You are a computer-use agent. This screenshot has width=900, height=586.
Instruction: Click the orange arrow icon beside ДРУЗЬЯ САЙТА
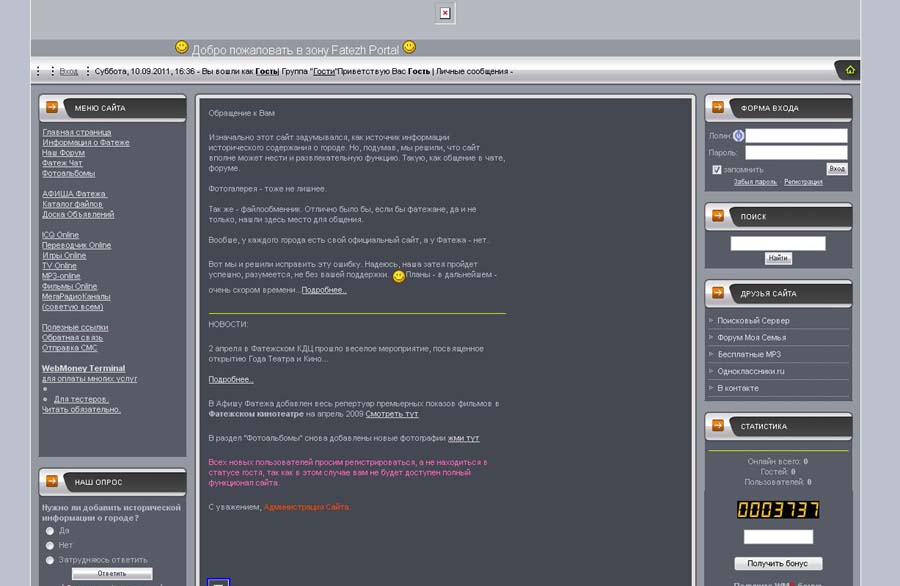pos(717,293)
